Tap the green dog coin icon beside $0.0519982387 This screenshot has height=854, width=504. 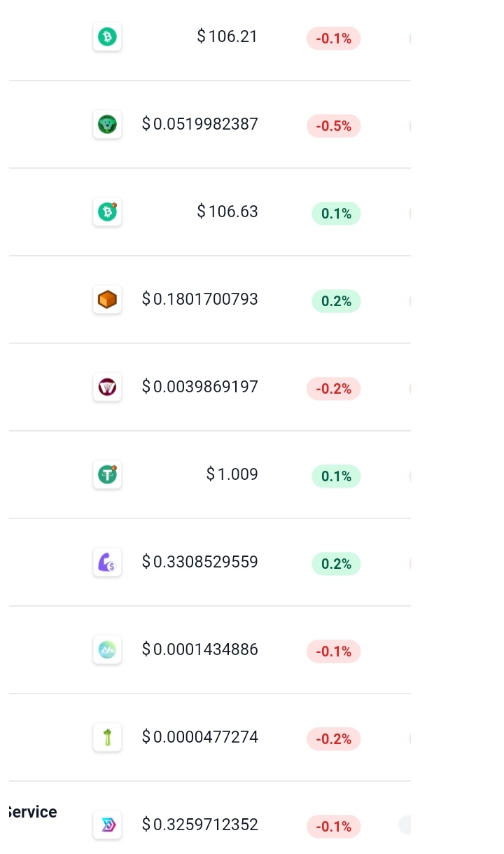point(107,125)
